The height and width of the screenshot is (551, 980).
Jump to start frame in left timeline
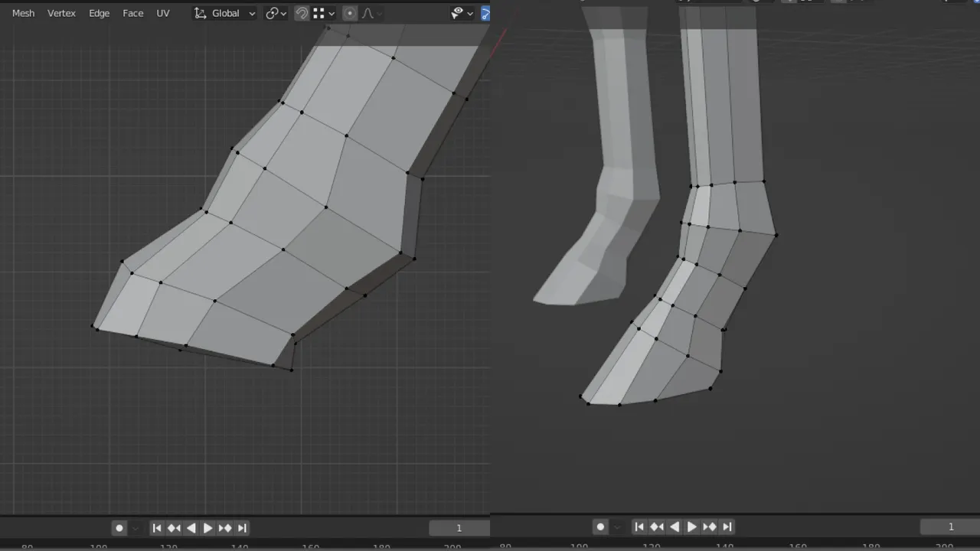[x=157, y=528]
